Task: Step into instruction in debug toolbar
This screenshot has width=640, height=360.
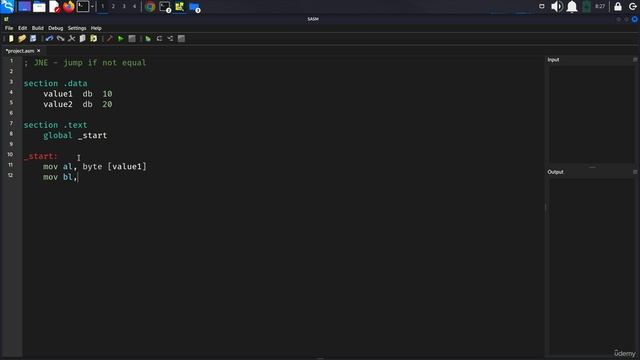Action: coord(170,38)
